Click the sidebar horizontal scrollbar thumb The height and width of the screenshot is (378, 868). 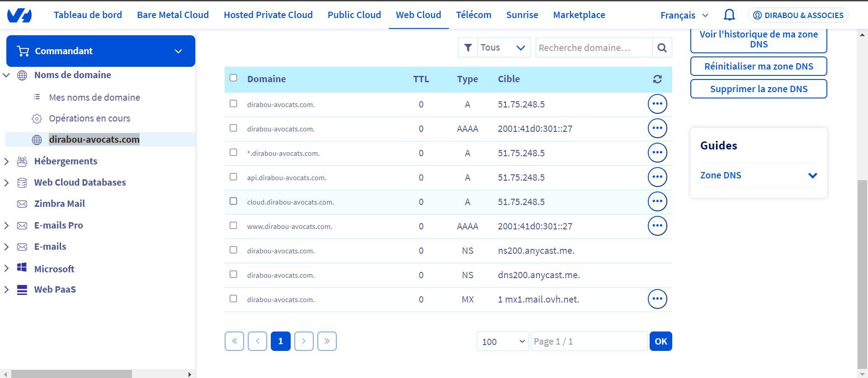coord(71,374)
